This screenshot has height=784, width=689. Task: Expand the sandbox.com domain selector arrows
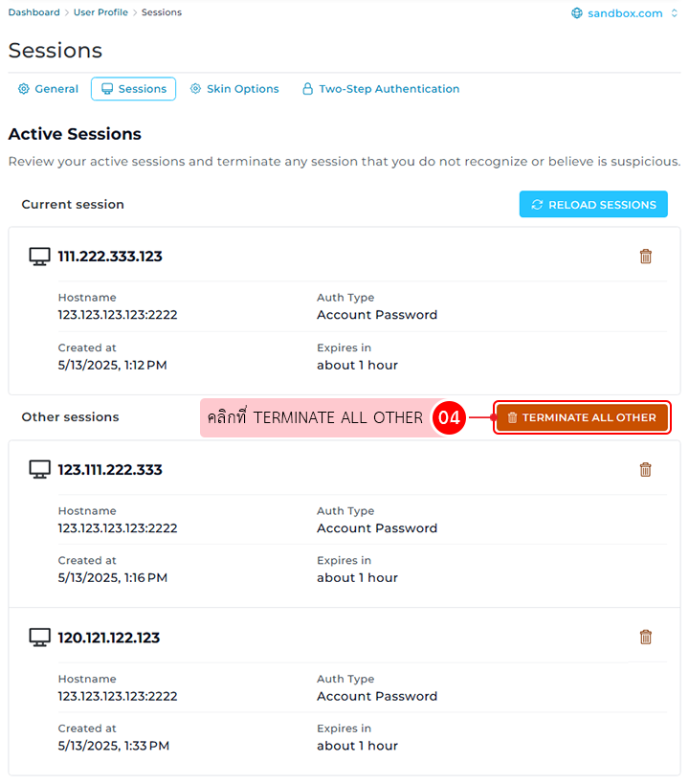click(675, 13)
